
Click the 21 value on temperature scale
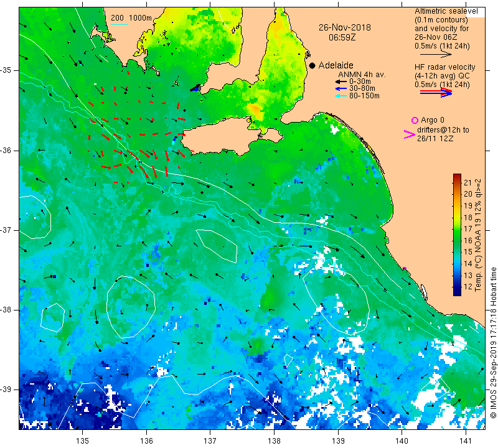pos(468,182)
